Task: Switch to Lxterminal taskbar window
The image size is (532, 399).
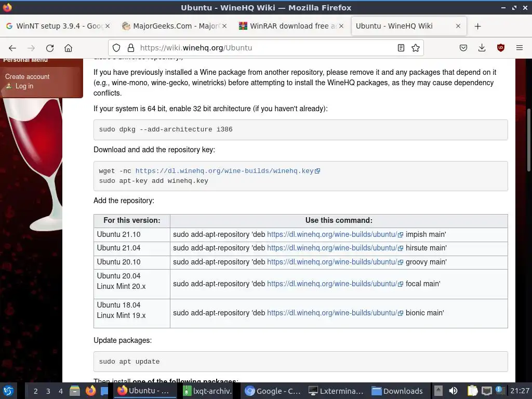Action: (336, 391)
